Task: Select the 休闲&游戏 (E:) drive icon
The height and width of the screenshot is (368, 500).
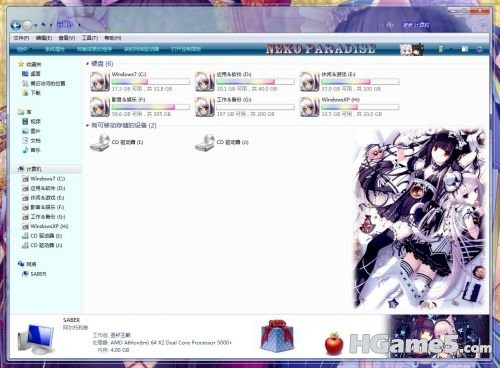Action: pos(309,81)
